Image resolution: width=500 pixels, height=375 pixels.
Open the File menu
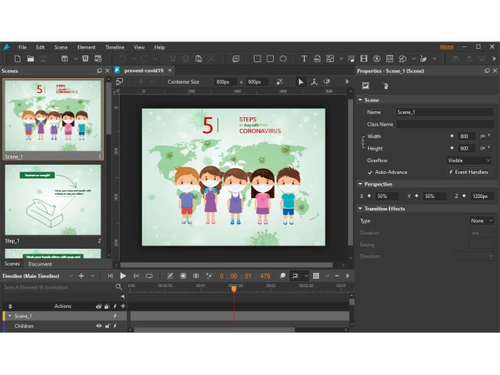[22, 47]
